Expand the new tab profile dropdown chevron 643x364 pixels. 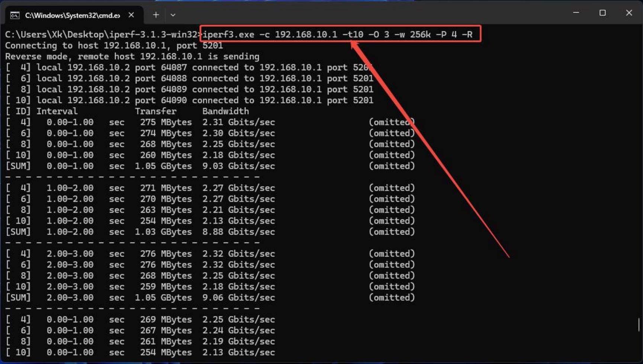173,15
